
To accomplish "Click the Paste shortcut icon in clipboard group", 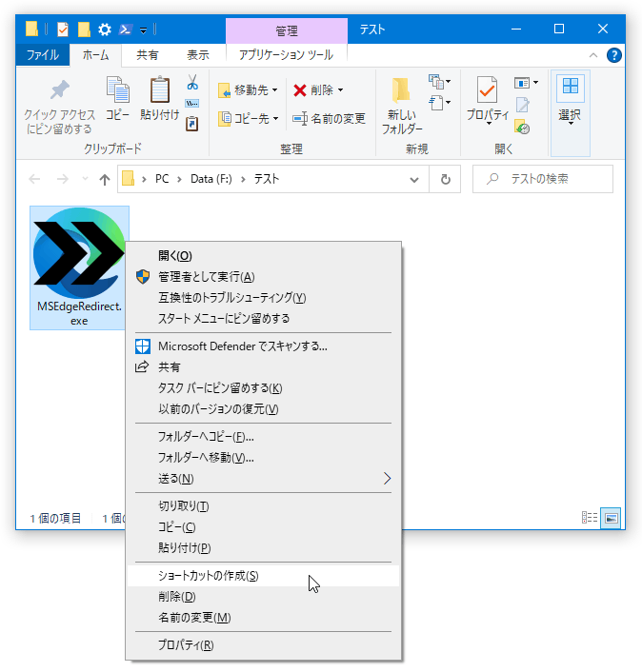I will pyautogui.click(x=191, y=124).
